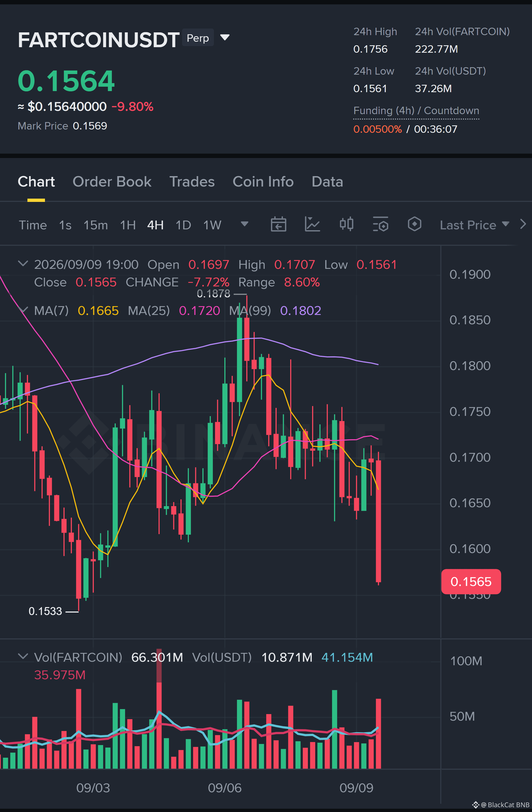Click the latest red candlestick

378,518
